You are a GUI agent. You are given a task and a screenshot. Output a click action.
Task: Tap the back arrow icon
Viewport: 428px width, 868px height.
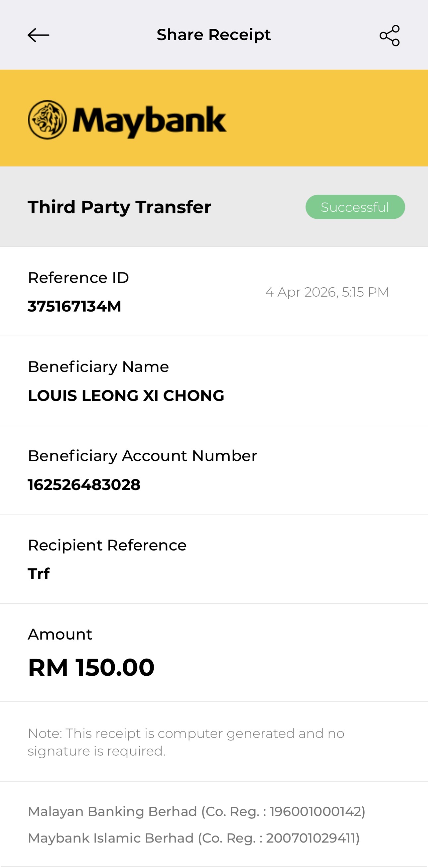point(38,35)
